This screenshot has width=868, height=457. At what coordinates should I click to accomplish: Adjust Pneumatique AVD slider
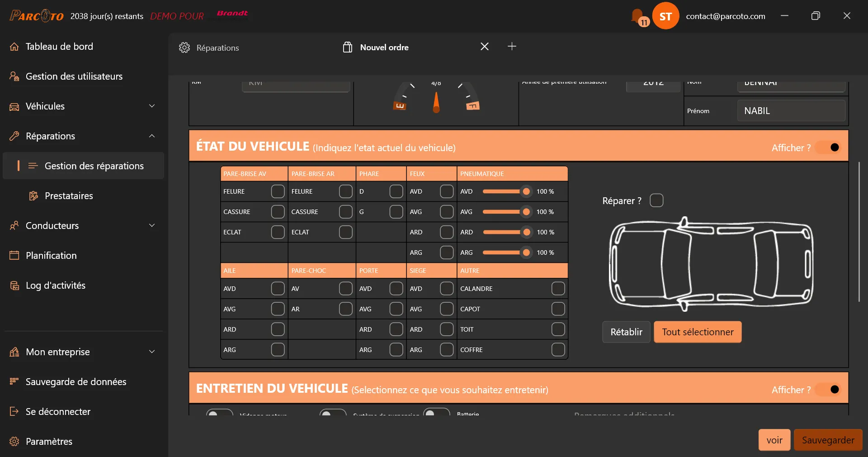[506, 191]
